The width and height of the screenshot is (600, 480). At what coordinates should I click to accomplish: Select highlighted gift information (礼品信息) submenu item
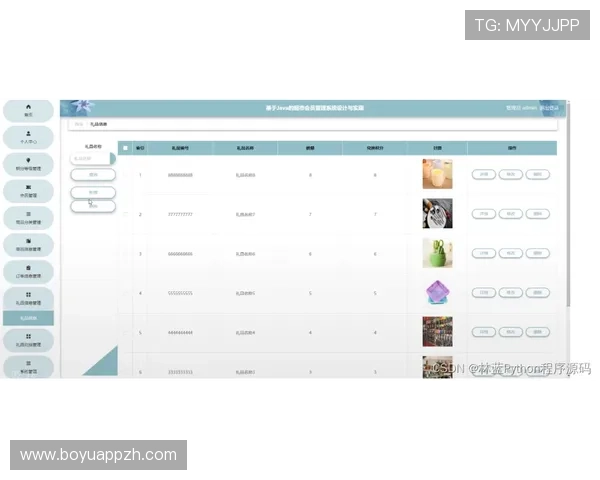(28, 318)
